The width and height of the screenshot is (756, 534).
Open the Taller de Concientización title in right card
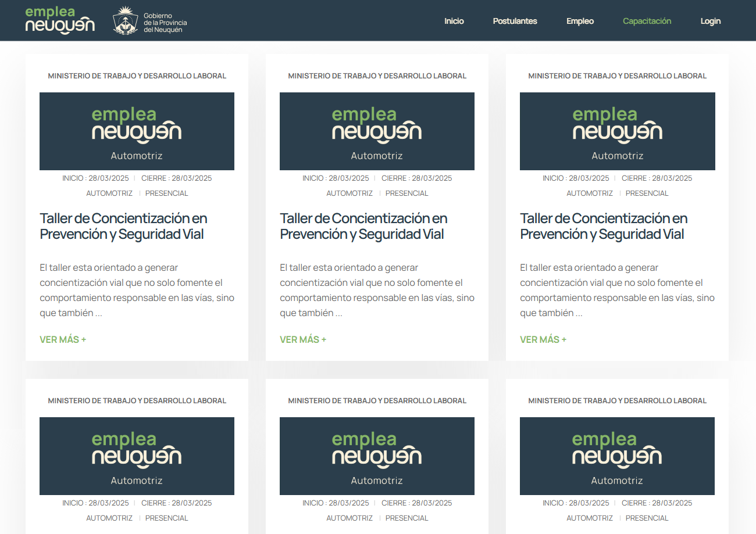pyautogui.click(x=604, y=226)
